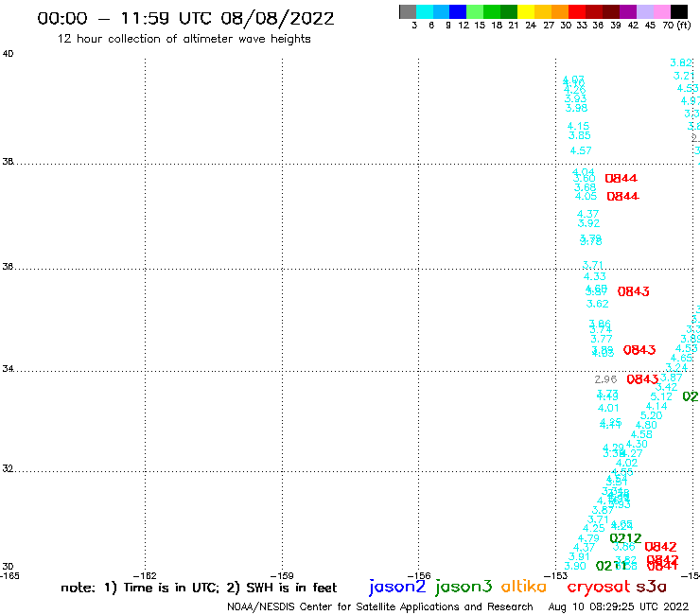
Task: Click the wave height value '4.79'
Action: (x=588, y=538)
